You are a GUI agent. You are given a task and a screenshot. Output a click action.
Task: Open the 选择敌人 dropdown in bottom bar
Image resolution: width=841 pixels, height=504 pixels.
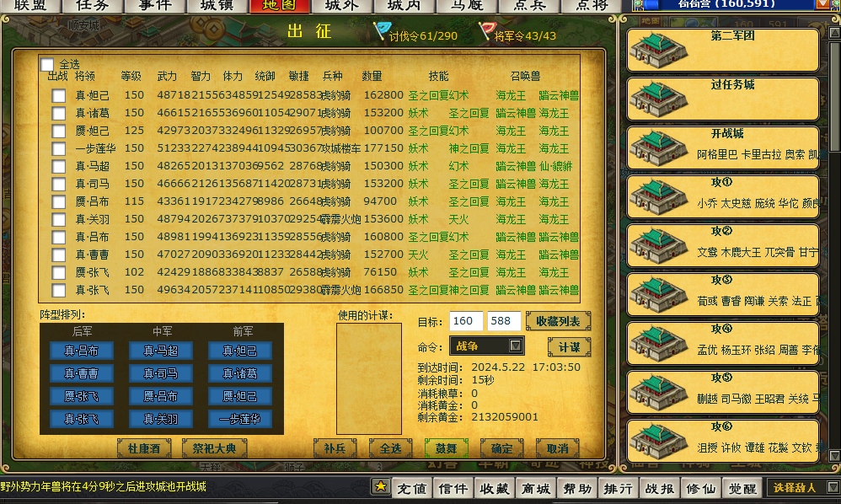(803, 487)
